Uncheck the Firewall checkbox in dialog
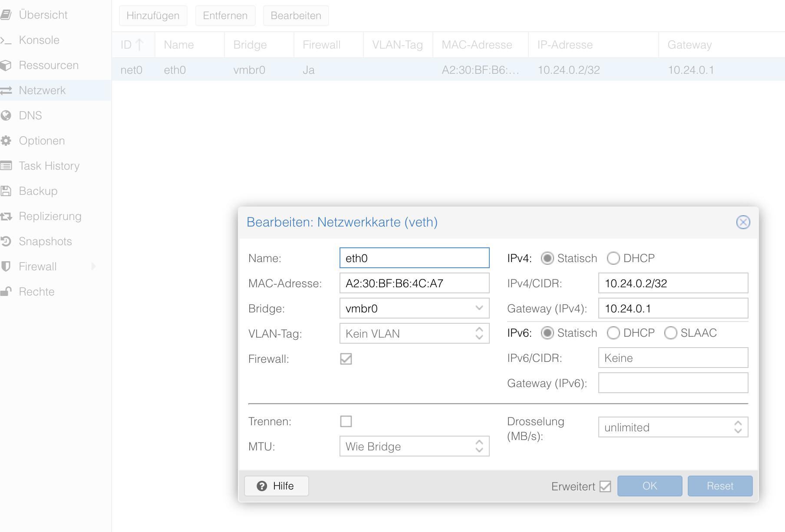This screenshot has height=532, width=785. 345,359
